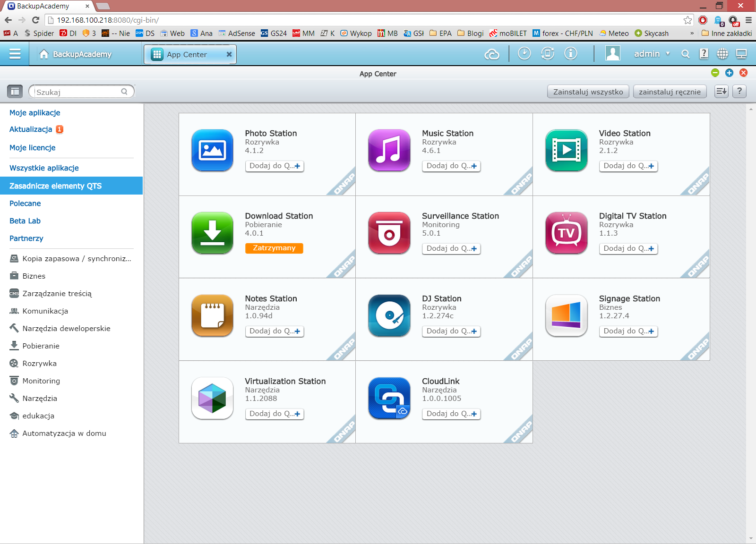
Task: Open the language globe menu
Action: pos(722,54)
